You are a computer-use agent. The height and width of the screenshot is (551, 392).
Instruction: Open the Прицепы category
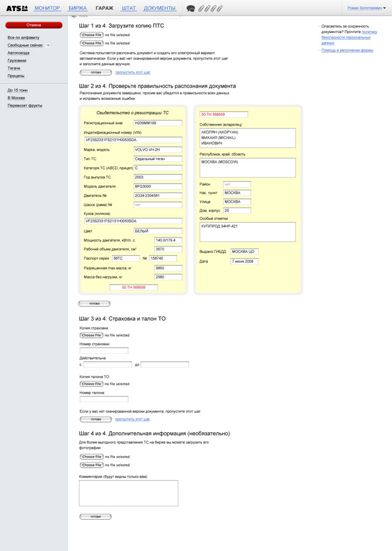tap(16, 76)
